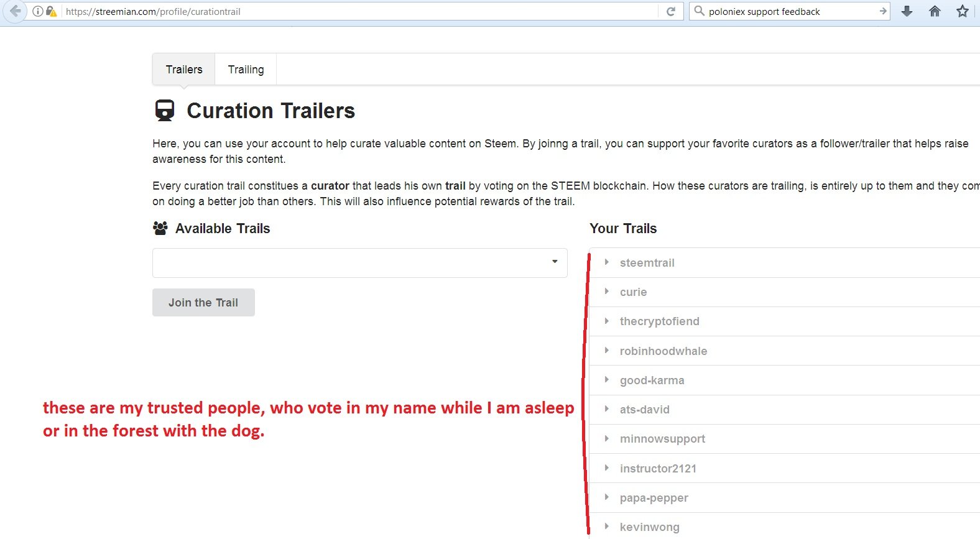
Task: Switch to the Trailers tab
Action: pyautogui.click(x=184, y=70)
